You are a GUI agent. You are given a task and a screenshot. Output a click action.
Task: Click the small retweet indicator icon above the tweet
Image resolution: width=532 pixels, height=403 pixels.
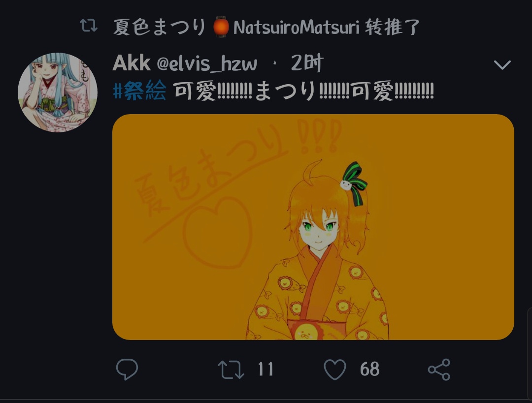(89, 26)
